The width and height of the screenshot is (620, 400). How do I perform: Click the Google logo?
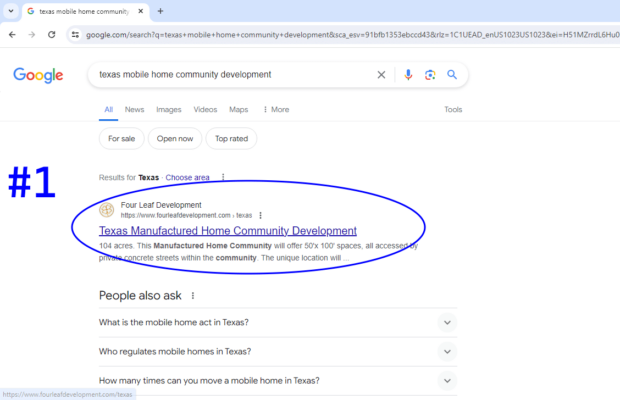38,76
